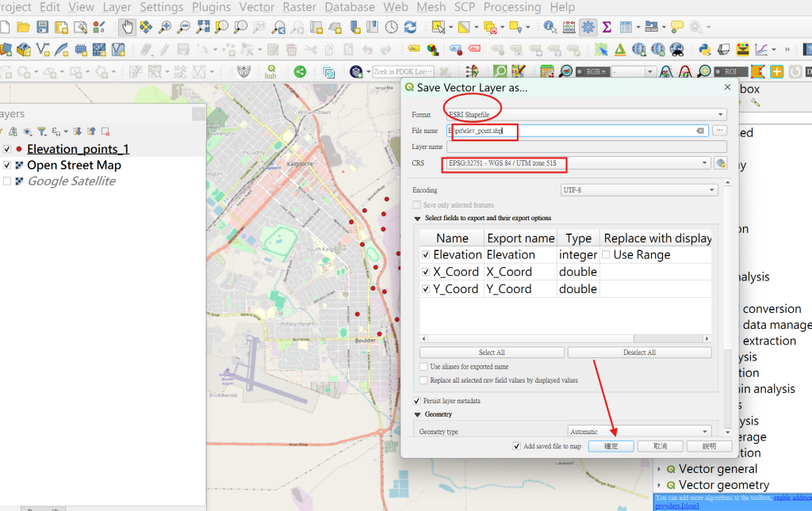Open the Select CRS globe button

[720, 163]
